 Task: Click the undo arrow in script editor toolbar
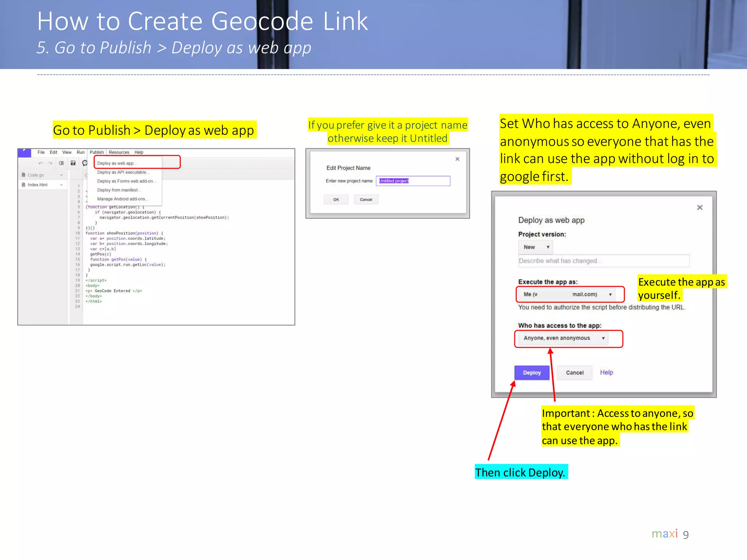41,163
